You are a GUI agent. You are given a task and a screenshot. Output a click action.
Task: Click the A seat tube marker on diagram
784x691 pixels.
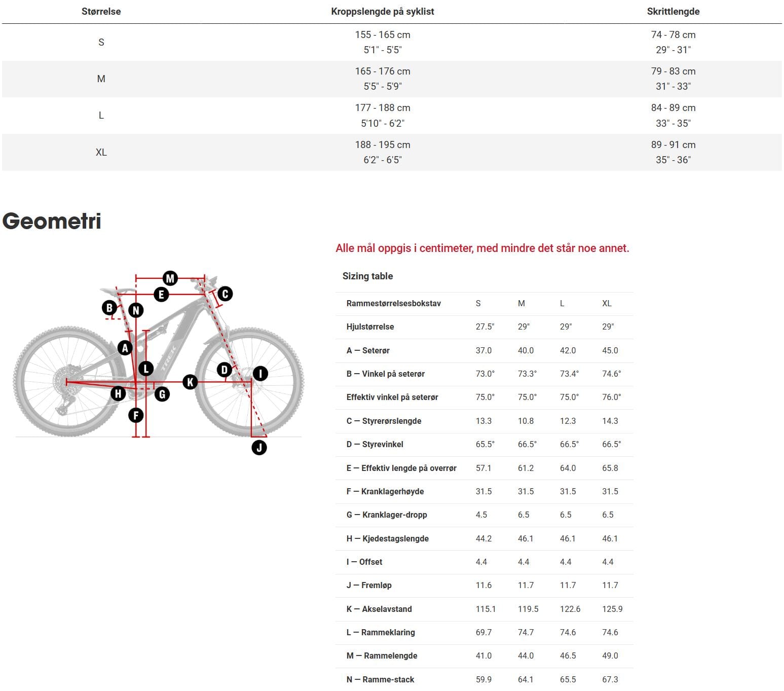125,348
